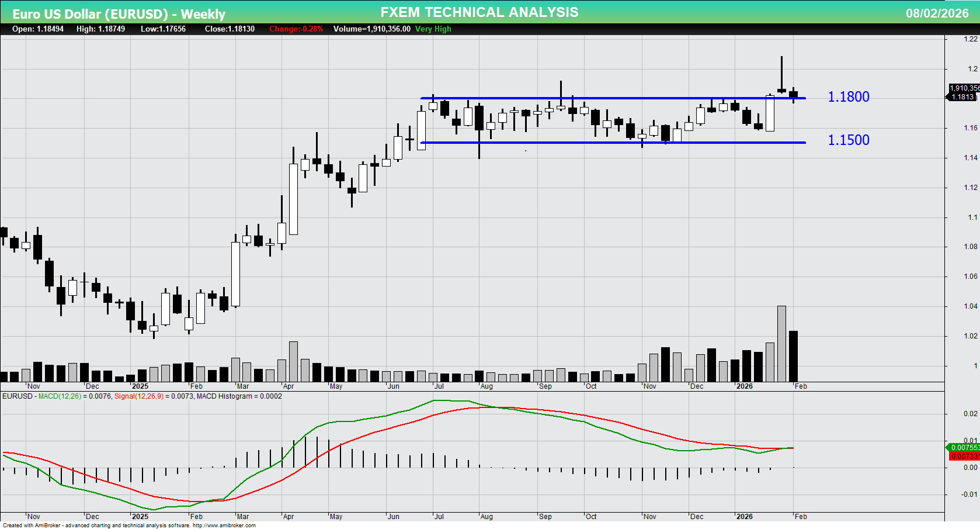Click the date 08/02/2026 in header
The width and height of the screenshot is (980, 529).
[x=937, y=13]
